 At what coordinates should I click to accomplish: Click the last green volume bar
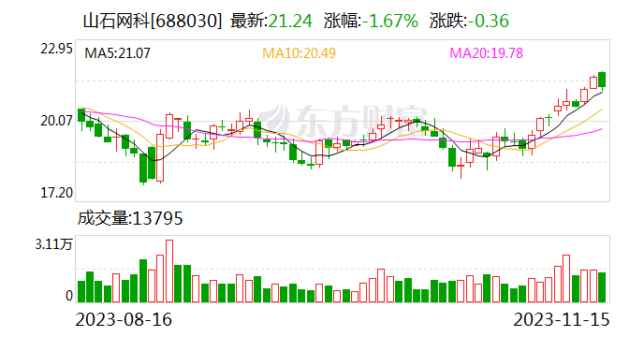[602, 287]
